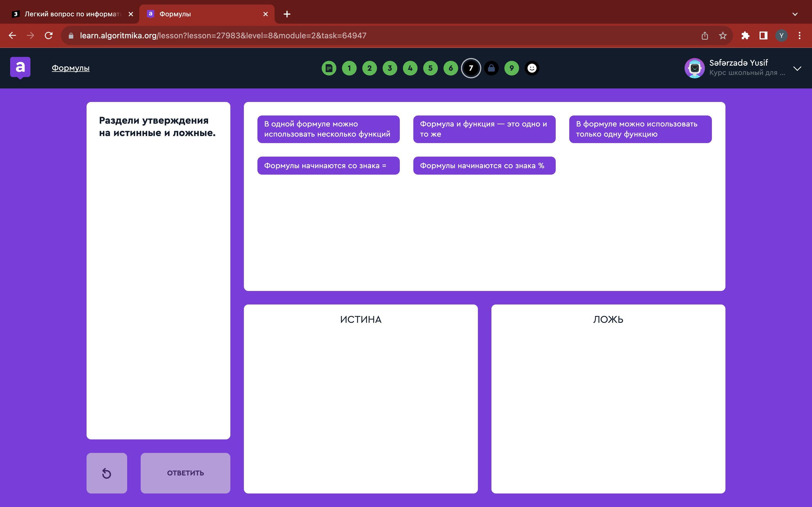The width and height of the screenshot is (812, 507).
Task: Open the tab search chevron
Action: 795,14
